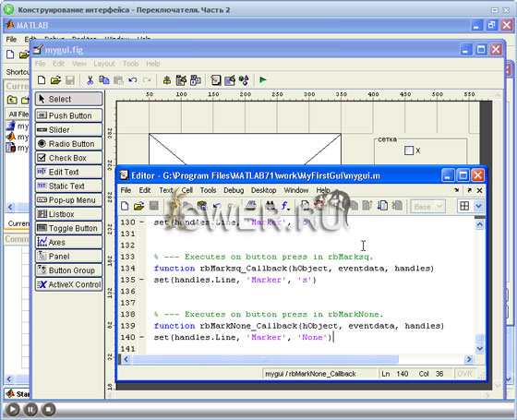Pick the Check Box component tool
Image resolution: width=517 pixels, height=420 pixels.
coord(69,158)
